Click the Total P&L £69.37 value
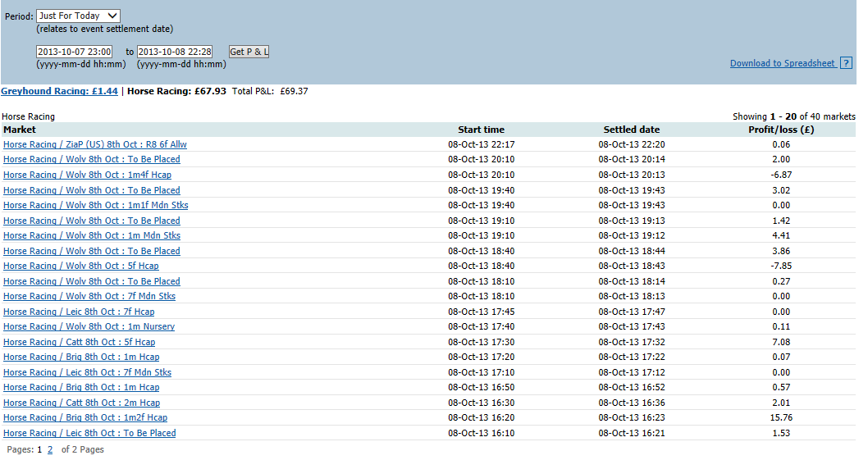This screenshot has width=868, height=460. click(294, 91)
